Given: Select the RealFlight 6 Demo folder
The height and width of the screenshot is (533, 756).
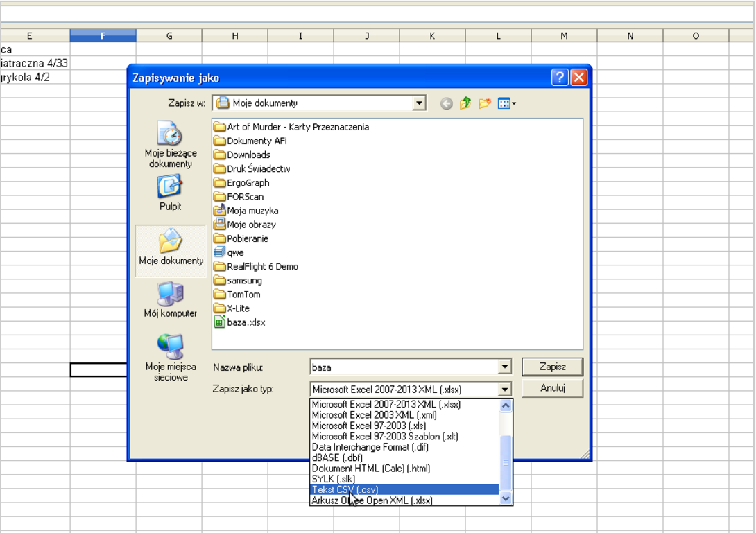Looking at the screenshot, I should [257, 266].
